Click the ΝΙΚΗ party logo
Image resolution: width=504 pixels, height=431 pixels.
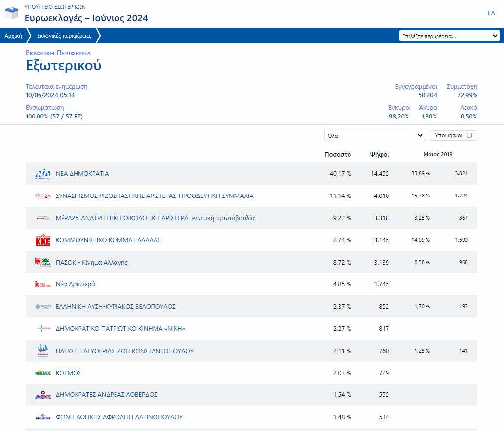coord(42,329)
